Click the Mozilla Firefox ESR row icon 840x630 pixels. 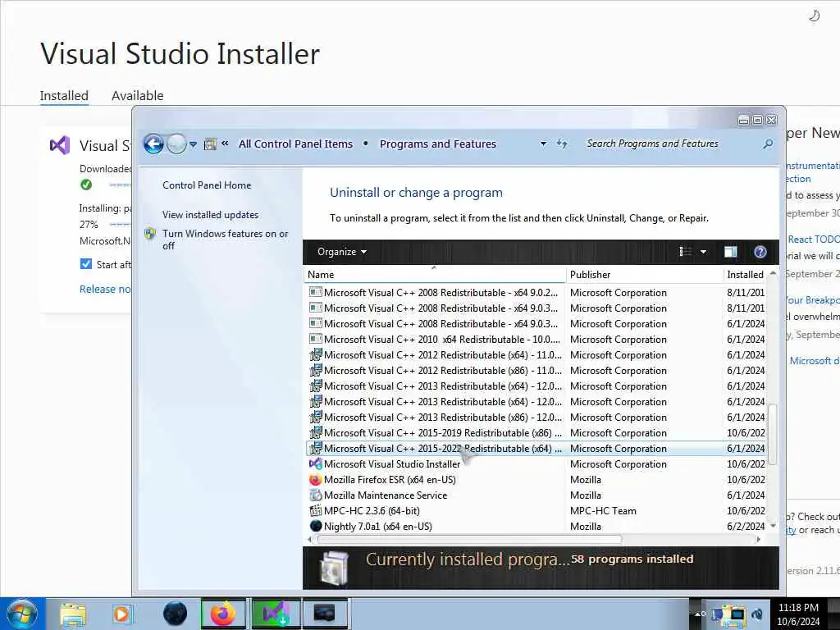pyautogui.click(x=316, y=479)
